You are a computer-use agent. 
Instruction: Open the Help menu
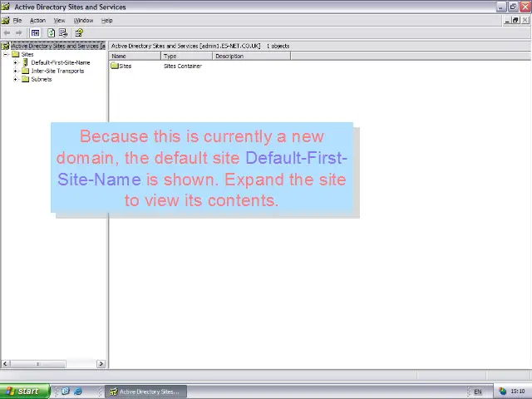(107, 20)
